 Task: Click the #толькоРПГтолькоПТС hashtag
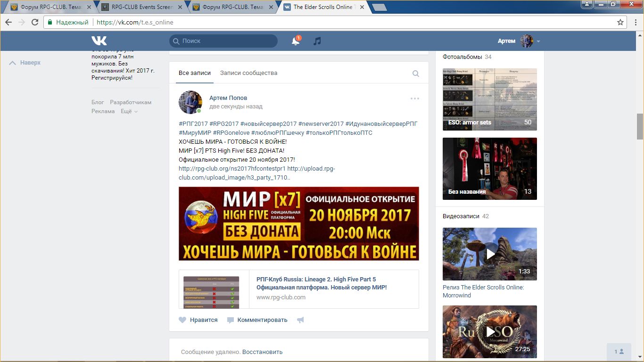click(x=339, y=133)
